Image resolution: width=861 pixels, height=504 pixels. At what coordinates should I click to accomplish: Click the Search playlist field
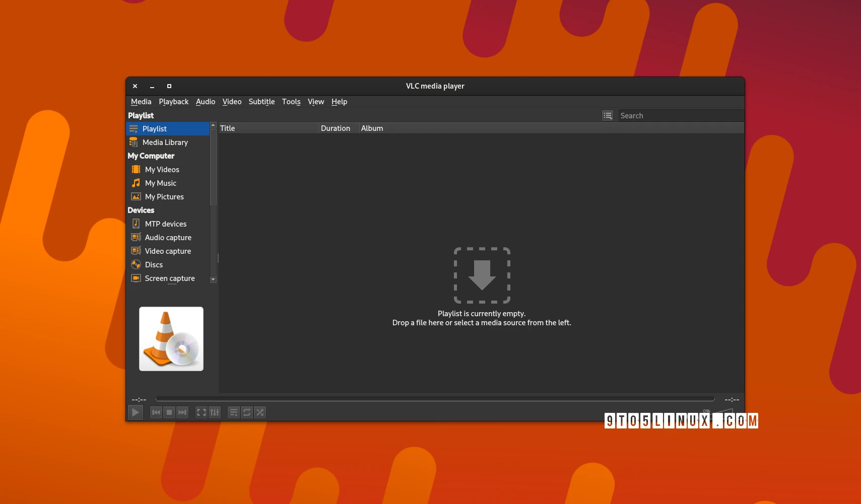[679, 115]
